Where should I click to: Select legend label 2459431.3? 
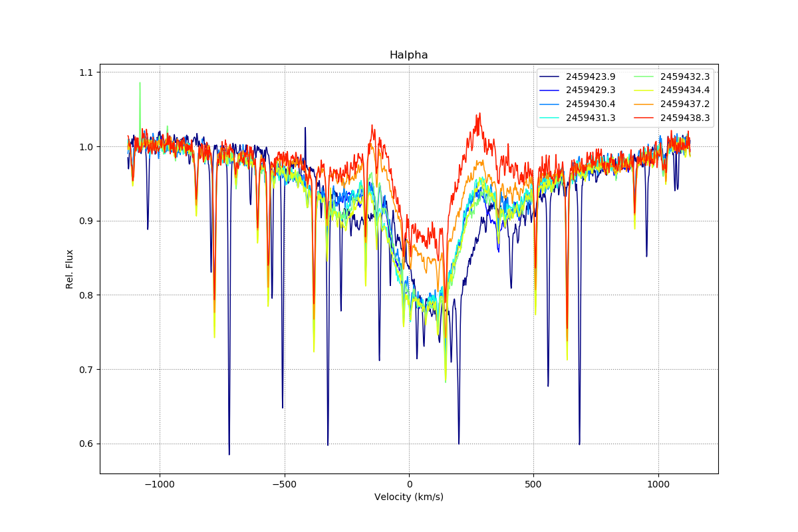(x=591, y=118)
